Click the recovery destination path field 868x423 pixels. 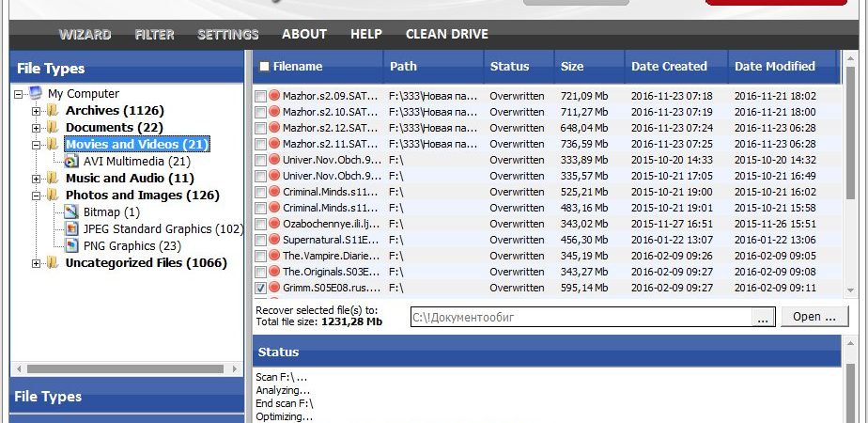[x=581, y=318]
